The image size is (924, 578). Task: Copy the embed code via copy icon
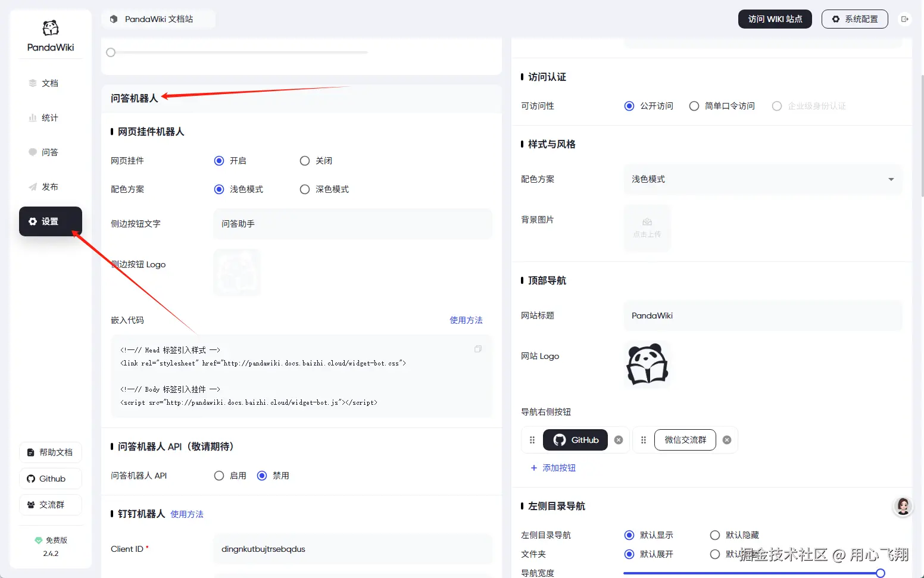point(477,349)
